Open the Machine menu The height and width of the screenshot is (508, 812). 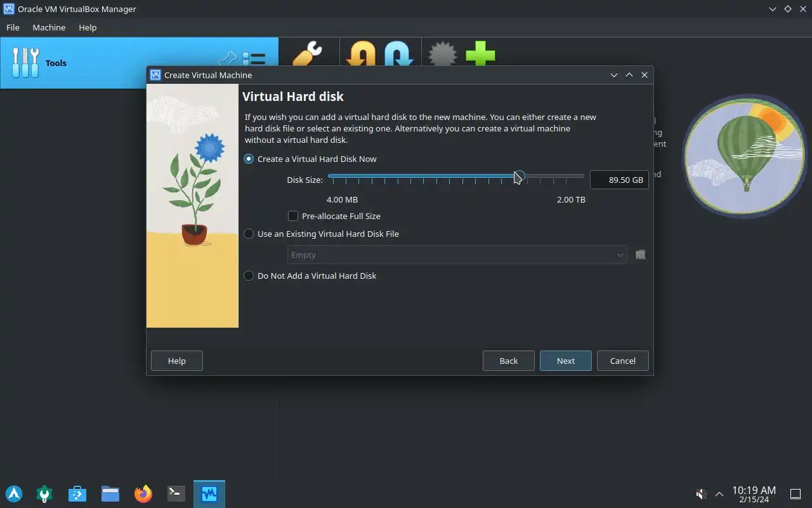tap(49, 27)
